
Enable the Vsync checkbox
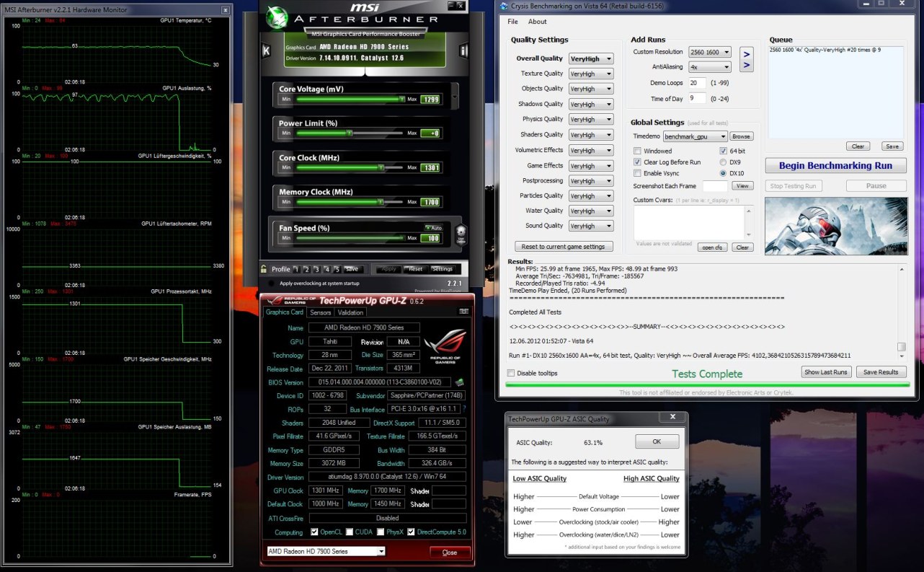tap(637, 174)
